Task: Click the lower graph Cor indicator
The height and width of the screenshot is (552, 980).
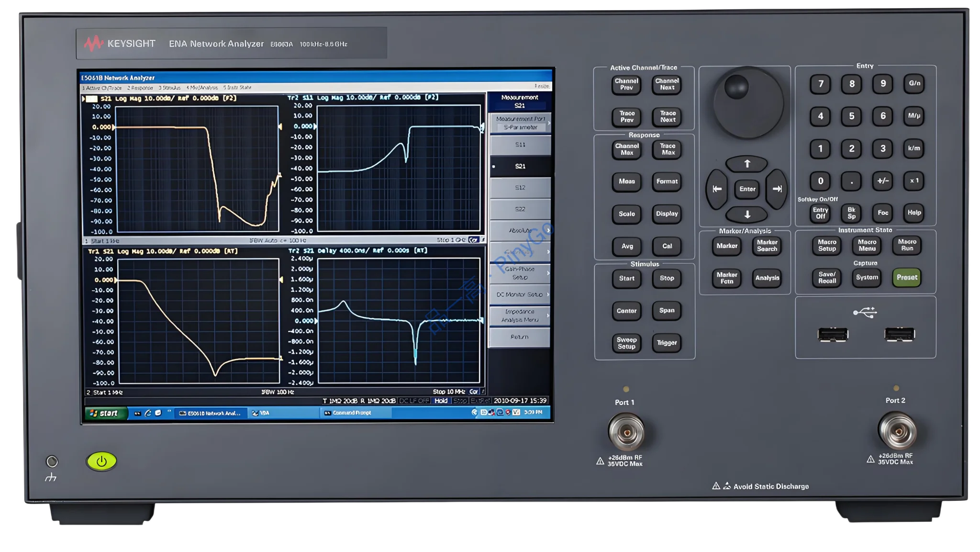Action: click(474, 392)
